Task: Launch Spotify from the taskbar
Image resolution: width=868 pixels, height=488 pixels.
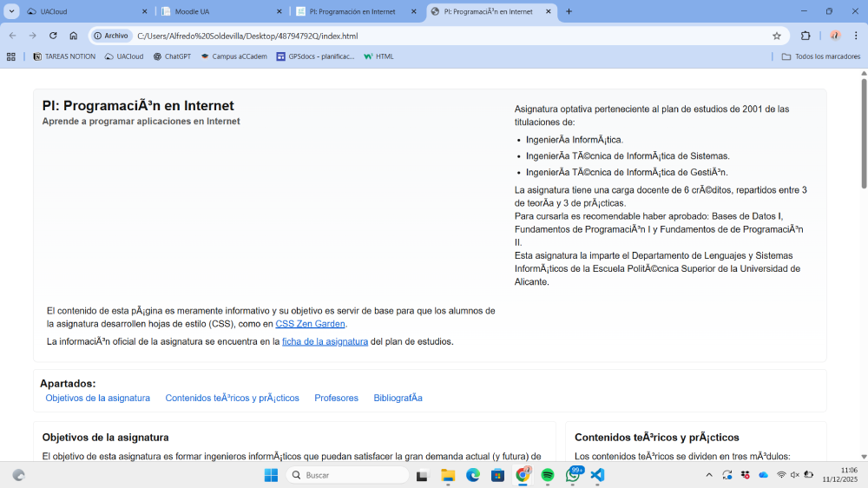Action: [548, 475]
